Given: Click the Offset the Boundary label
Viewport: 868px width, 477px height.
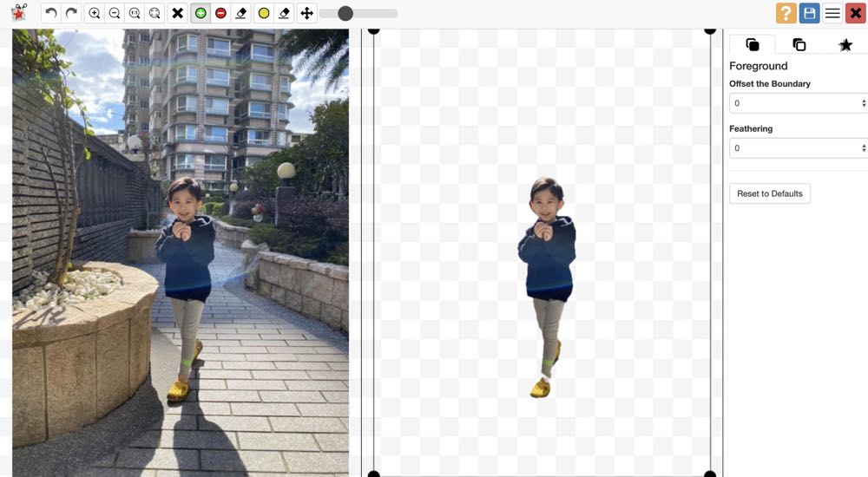Looking at the screenshot, I should click(x=769, y=83).
